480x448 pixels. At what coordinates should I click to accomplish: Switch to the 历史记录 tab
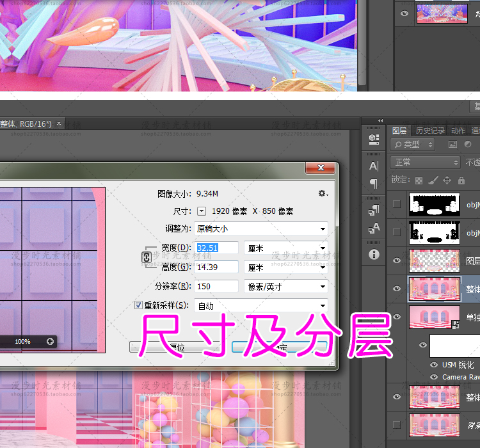(429, 131)
